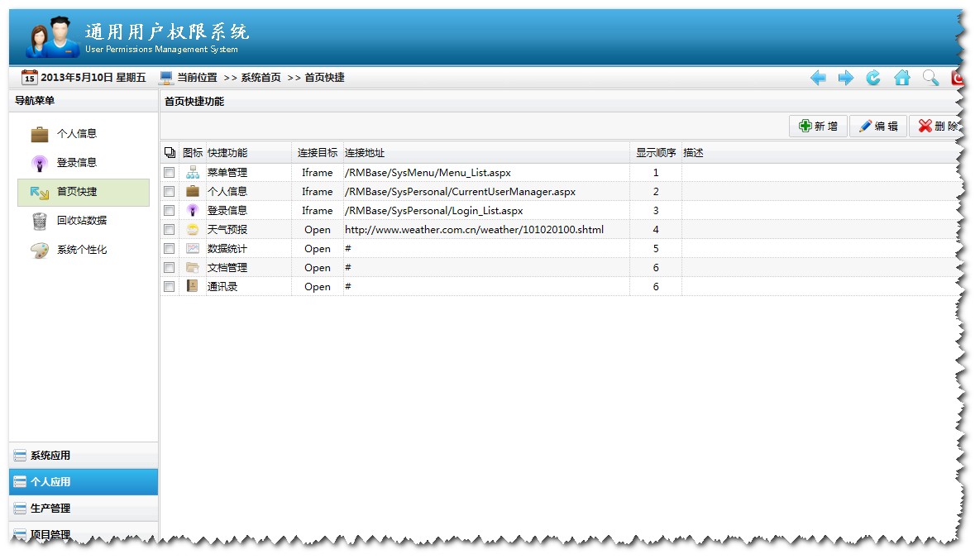The image size is (980, 559).
Task: Check the checkbox on the 菜单管理 row
Action: tap(169, 172)
